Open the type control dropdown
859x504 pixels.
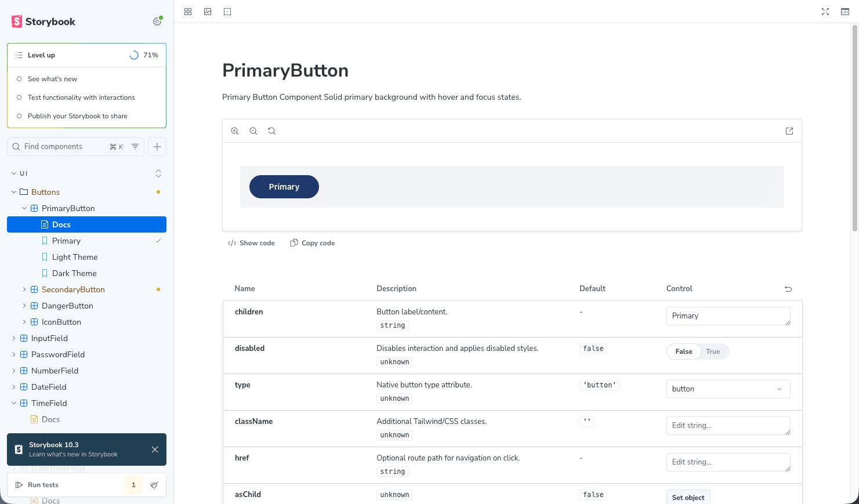coord(728,389)
